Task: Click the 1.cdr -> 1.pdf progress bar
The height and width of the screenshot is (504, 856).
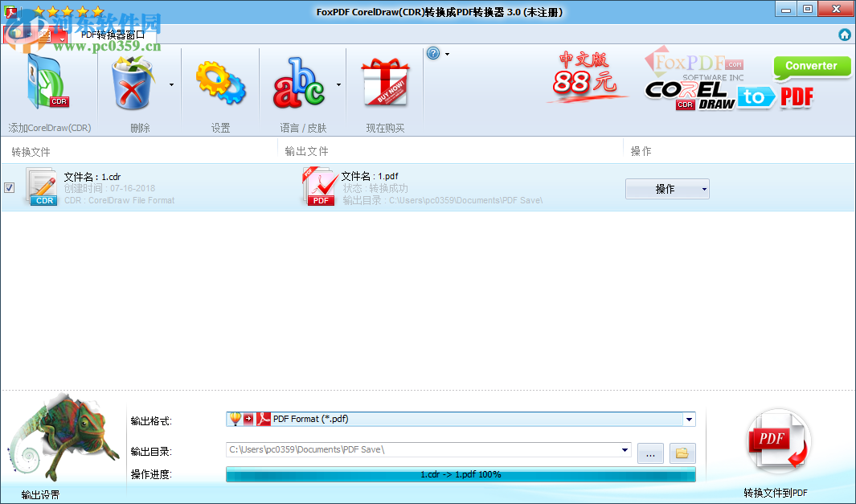Action: click(459, 474)
